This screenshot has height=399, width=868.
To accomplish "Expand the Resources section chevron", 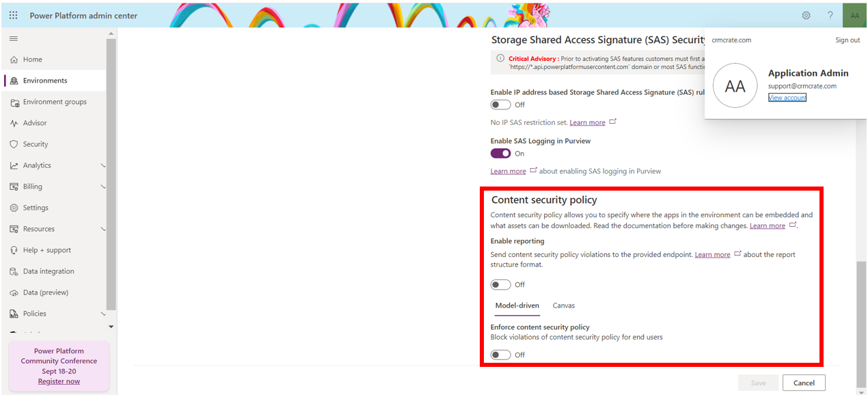I will point(103,229).
